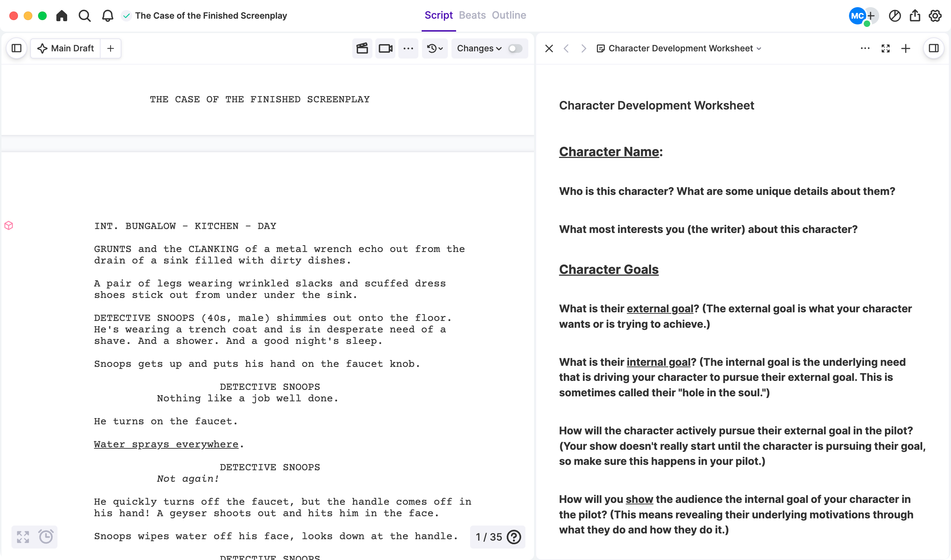The width and height of the screenshot is (951, 560).
Task: Close the Character Development Worksheet panel
Action: click(x=549, y=48)
